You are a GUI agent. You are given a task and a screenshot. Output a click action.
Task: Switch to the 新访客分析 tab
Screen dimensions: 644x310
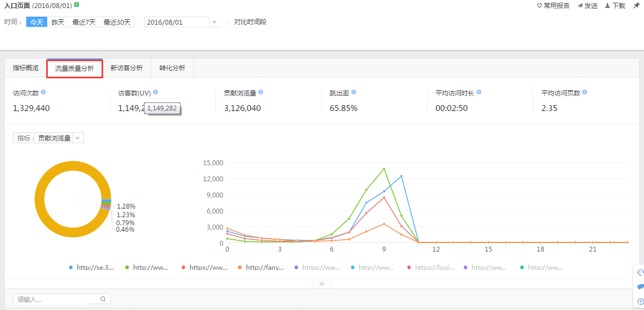click(x=126, y=68)
